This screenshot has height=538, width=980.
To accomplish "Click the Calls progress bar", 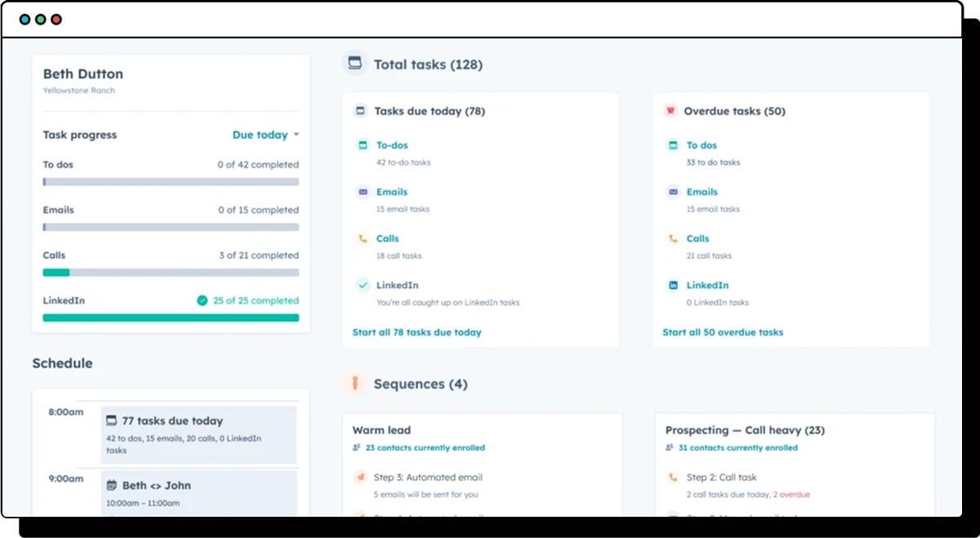I will 171,273.
